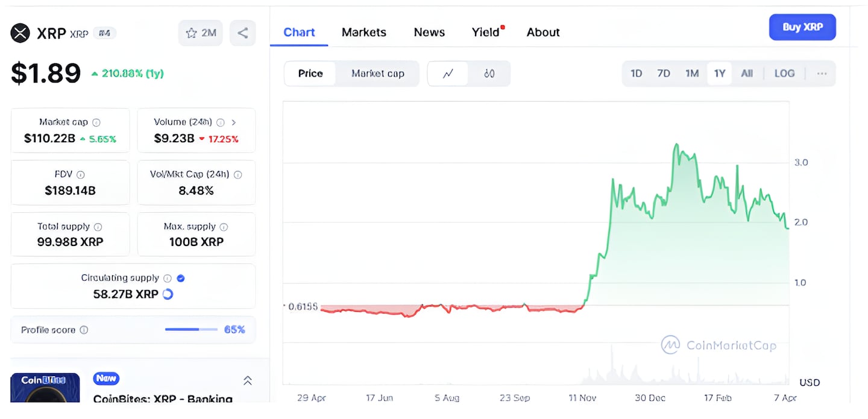Click the $9.23B volume value
This screenshot has height=419, width=868.
[x=174, y=139]
